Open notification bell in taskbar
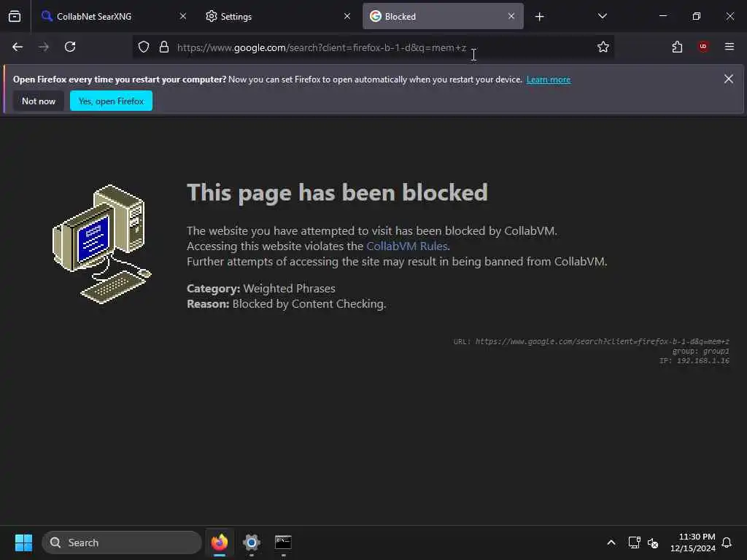Image resolution: width=747 pixels, height=560 pixels. [727, 542]
